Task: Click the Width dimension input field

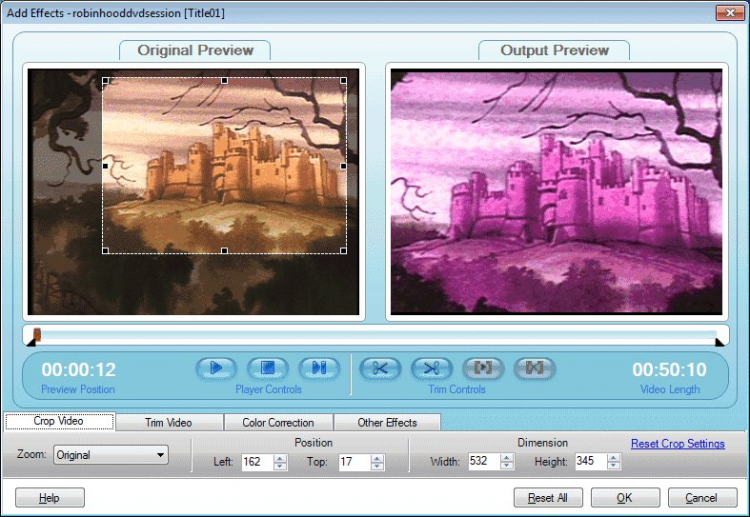Action: point(484,461)
